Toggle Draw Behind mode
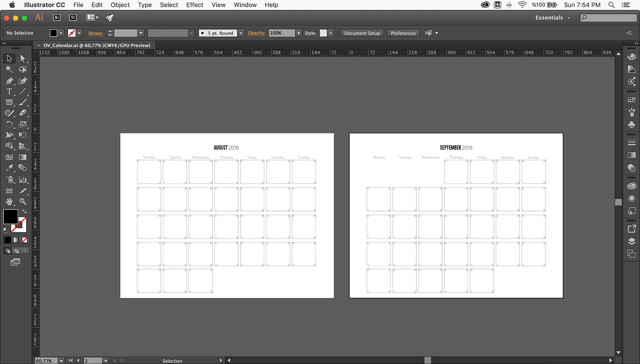The width and height of the screenshot is (640, 364). [x=15, y=250]
